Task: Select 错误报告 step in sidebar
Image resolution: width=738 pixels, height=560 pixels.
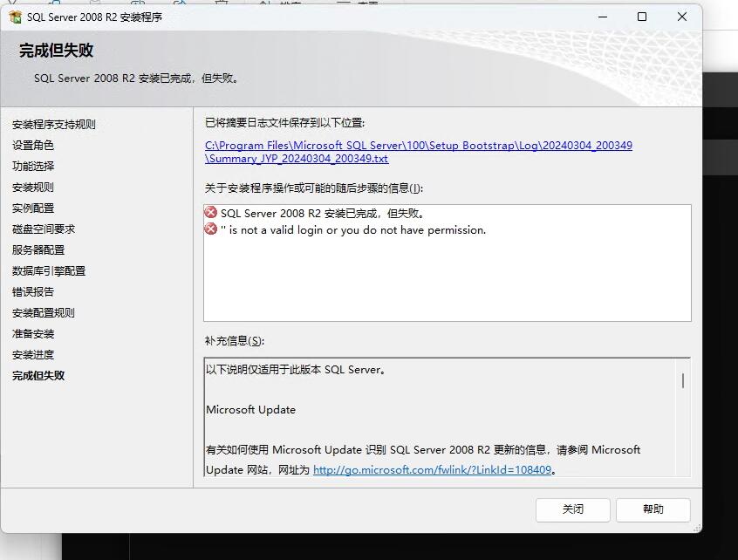Action: [x=33, y=292]
